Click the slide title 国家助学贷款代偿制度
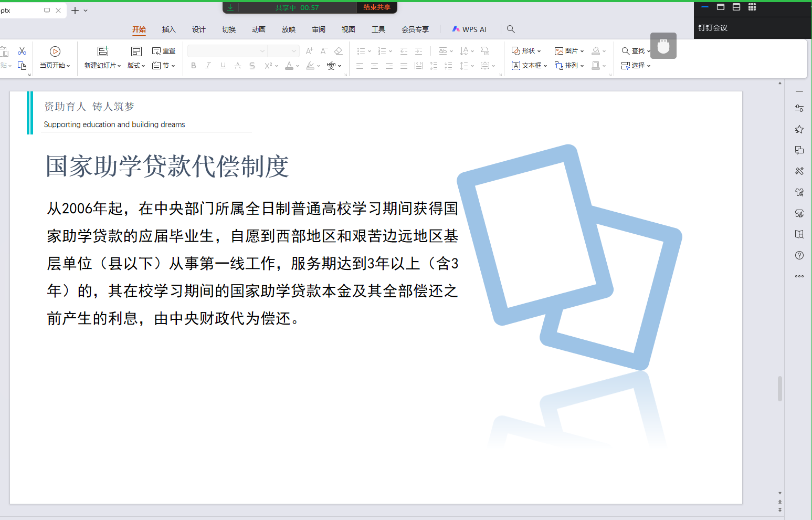This screenshot has height=520, width=812. click(x=167, y=167)
